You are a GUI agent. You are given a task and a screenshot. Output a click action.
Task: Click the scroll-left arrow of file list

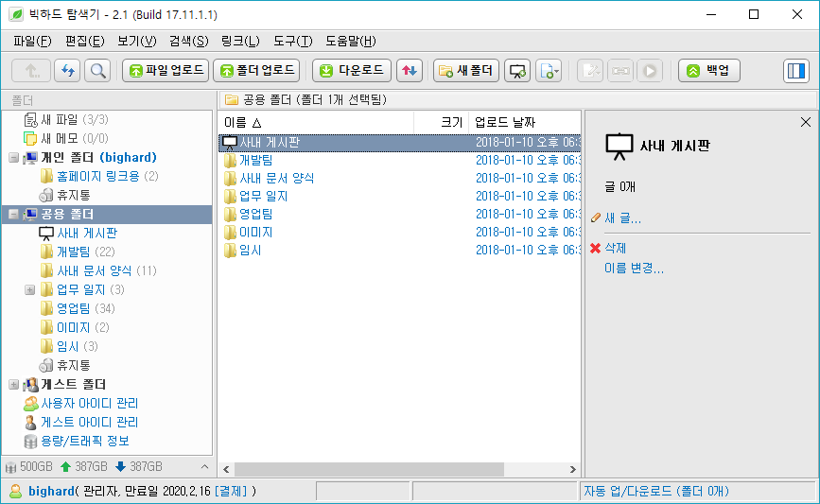(226, 470)
